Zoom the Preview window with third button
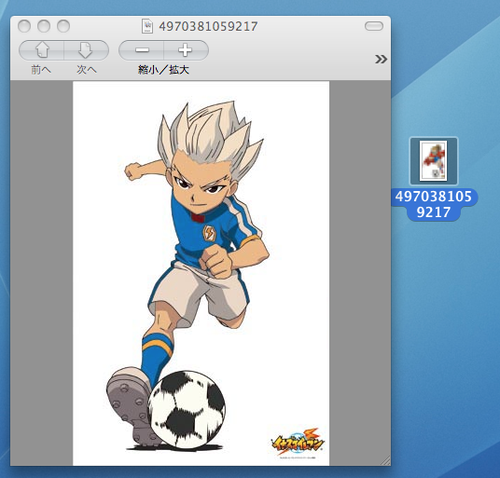This screenshot has height=478, width=500. [x=63, y=26]
